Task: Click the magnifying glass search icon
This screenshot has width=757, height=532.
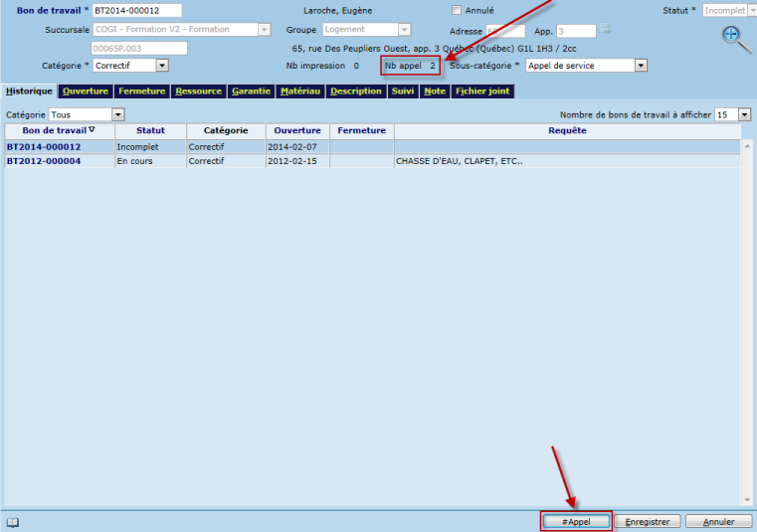Action: (x=734, y=38)
